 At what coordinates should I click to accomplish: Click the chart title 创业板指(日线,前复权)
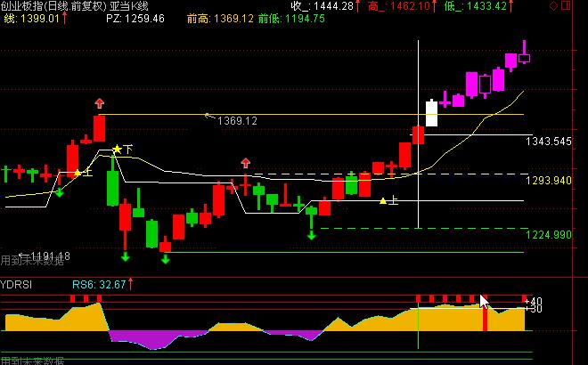coord(53,5)
